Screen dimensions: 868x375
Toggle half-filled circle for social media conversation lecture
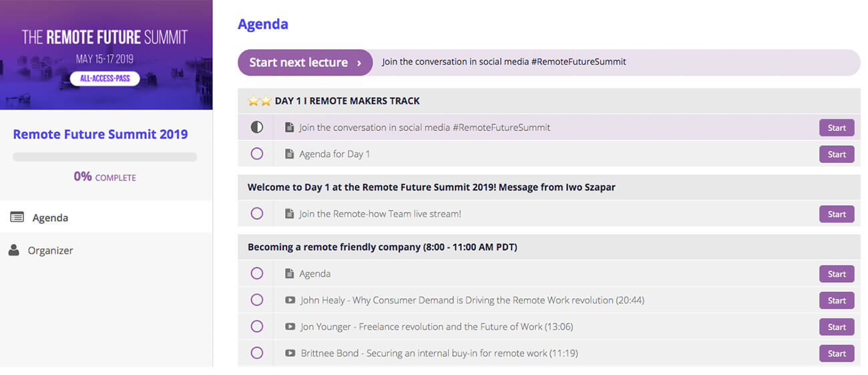point(256,127)
